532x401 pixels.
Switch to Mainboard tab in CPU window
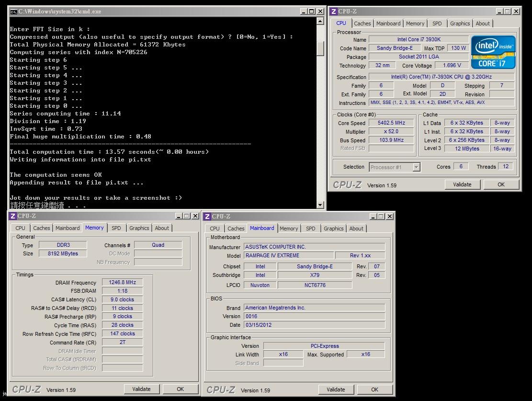[x=388, y=23]
